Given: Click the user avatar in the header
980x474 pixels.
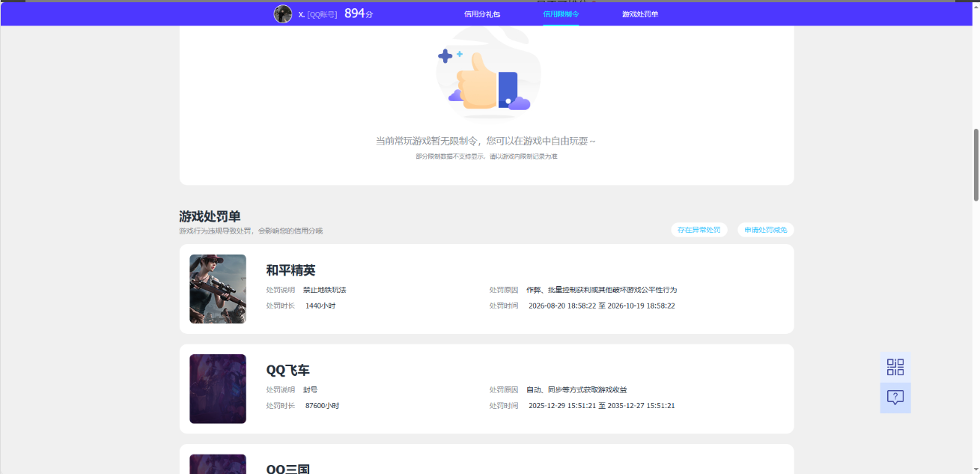Looking at the screenshot, I should [x=283, y=13].
